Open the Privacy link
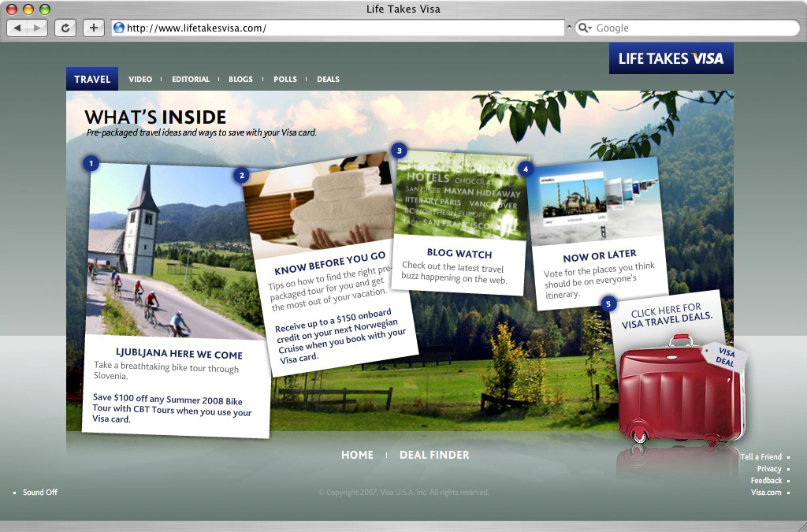 point(769,469)
